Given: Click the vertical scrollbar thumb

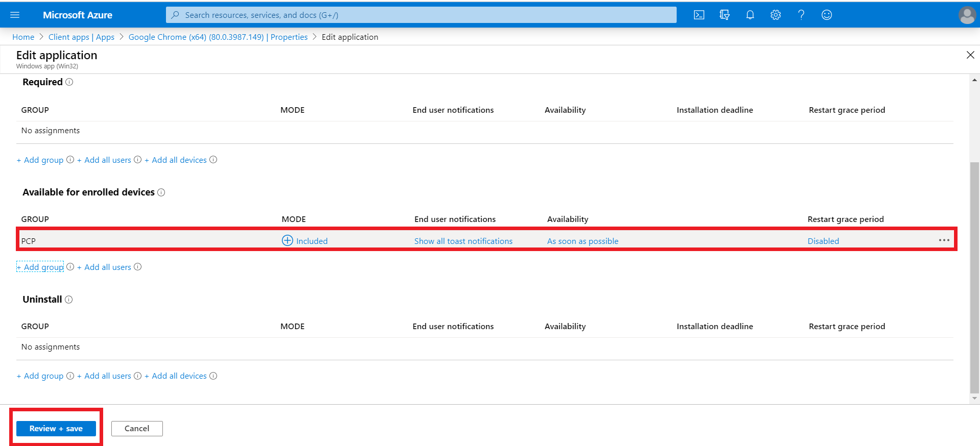Looking at the screenshot, I should [974, 277].
